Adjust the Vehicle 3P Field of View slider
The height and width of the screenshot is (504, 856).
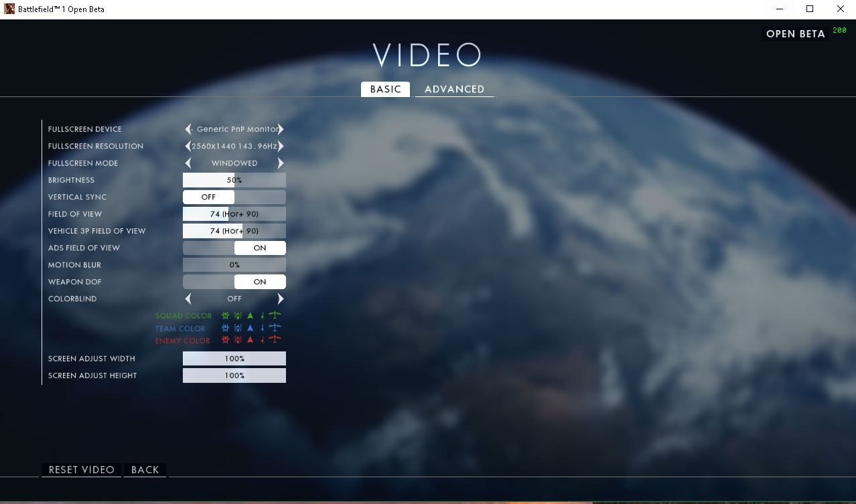[234, 231]
